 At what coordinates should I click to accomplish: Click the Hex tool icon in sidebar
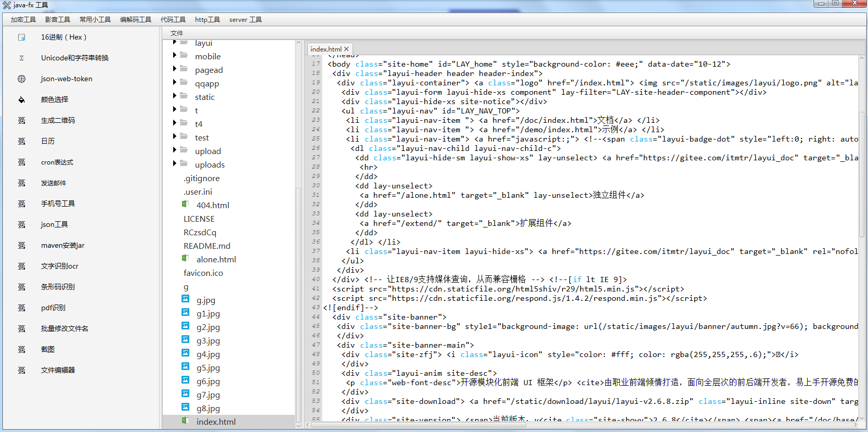[21, 37]
